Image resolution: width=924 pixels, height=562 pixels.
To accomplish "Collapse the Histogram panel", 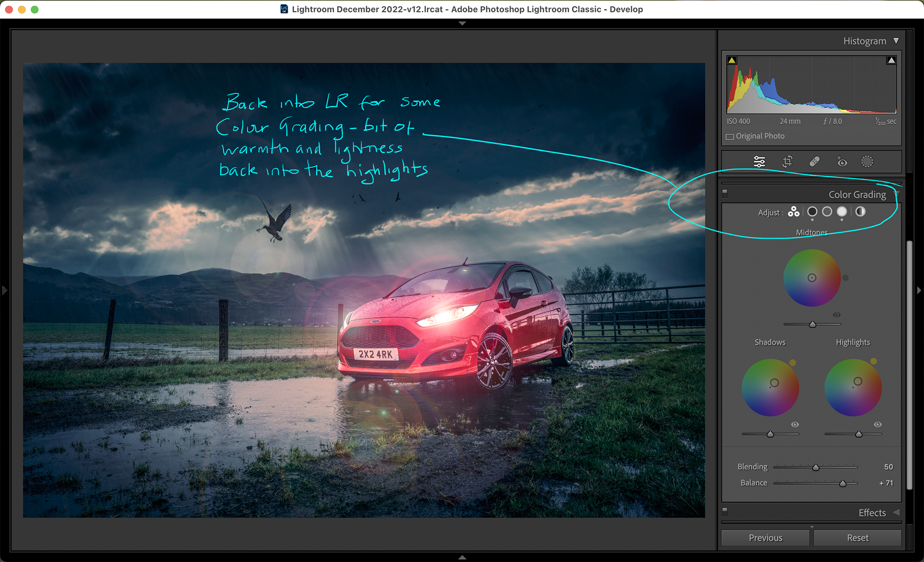I will [x=896, y=41].
